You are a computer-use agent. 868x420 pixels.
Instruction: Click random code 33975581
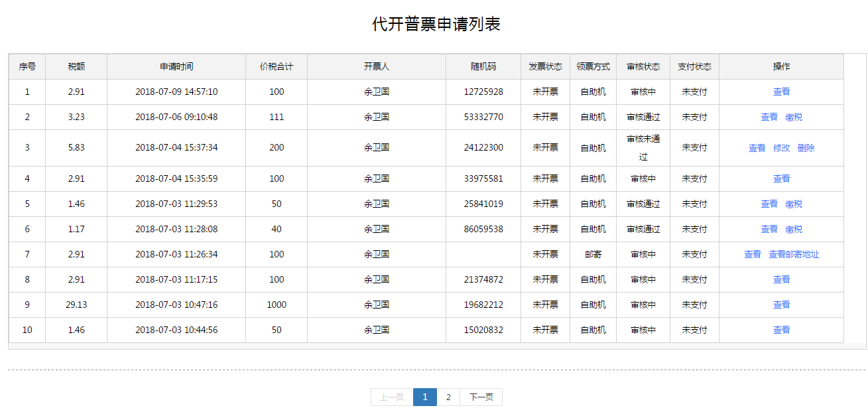483,178
